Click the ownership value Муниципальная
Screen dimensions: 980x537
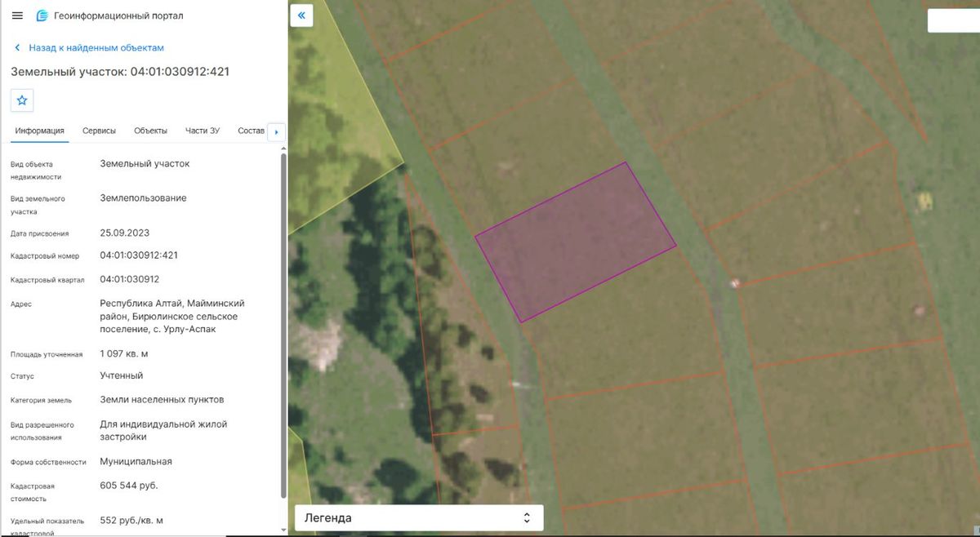[x=136, y=461]
